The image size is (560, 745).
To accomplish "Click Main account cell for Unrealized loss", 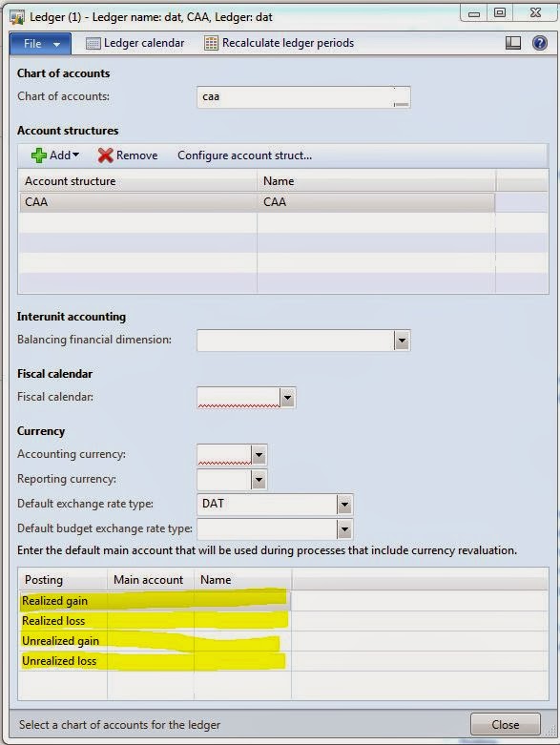I will coord(151,661).
